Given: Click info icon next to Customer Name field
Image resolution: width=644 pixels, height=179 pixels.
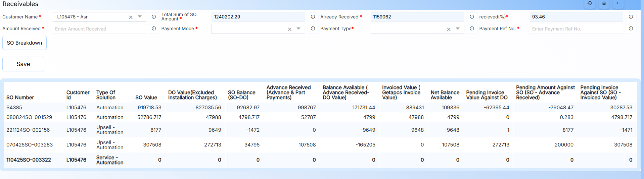Looking at the screenshot, I should click(154, 17).
